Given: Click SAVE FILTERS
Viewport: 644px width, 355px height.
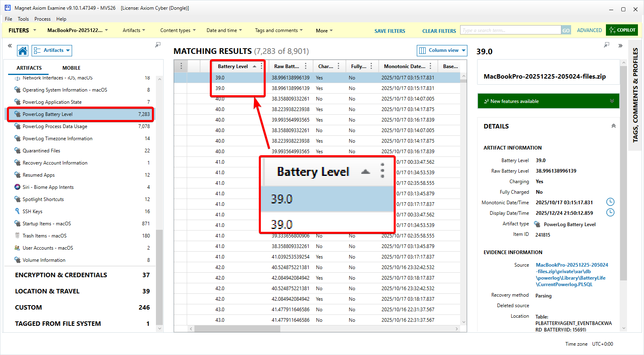Looking at the screenshot, I should click(390, 31).
